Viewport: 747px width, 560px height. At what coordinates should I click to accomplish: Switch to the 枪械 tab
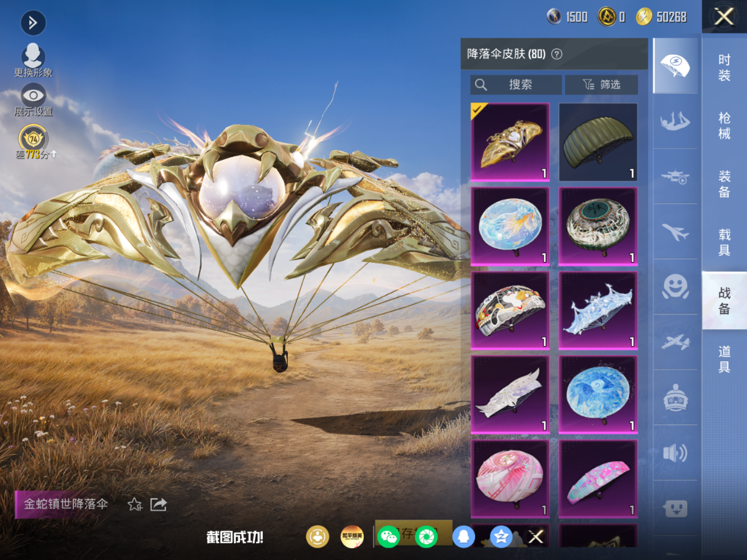click(724, 126)
